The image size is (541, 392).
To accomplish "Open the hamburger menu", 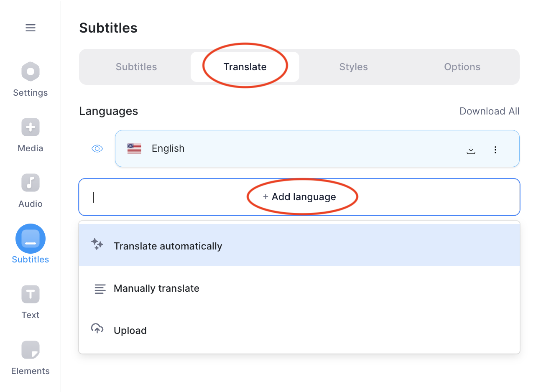I will pos(30,28).
